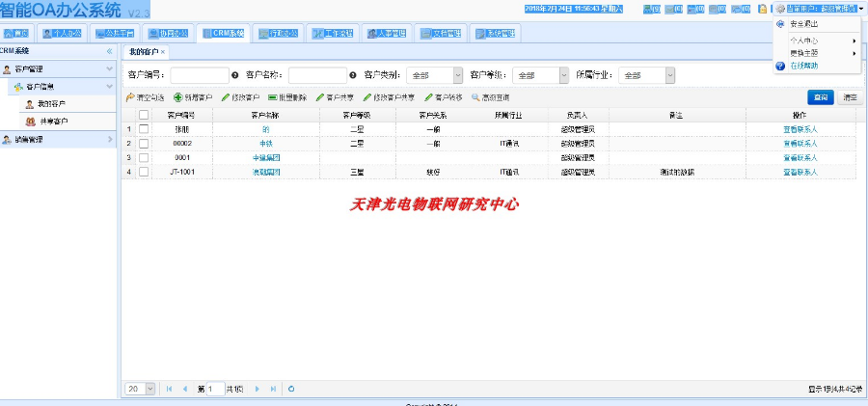The width and height of the screenshot is (868, 406).
Task: Go to previous page in pager
Action: click(185, 389)
